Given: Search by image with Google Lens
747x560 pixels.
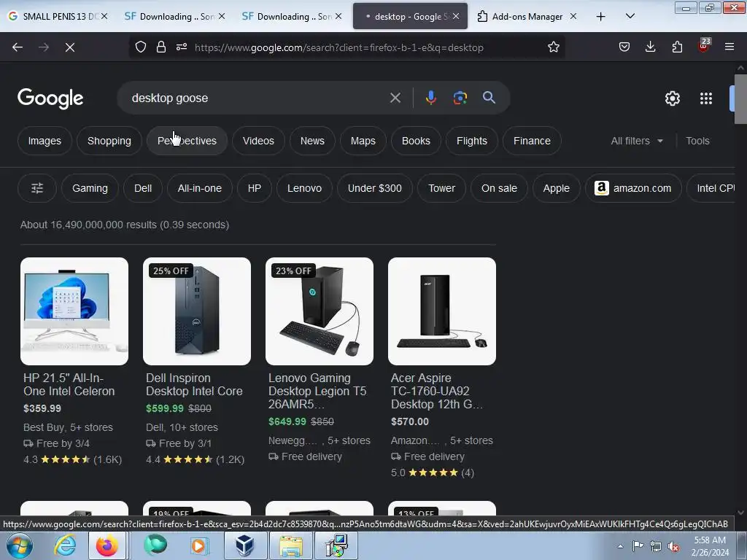Looking at the screenshot, I should click(x=460, y=98).
